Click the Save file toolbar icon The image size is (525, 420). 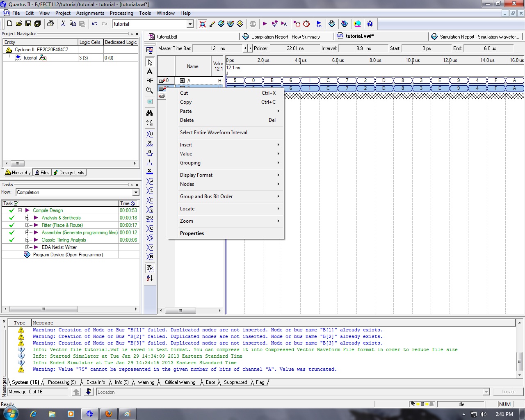click(28, 24)
